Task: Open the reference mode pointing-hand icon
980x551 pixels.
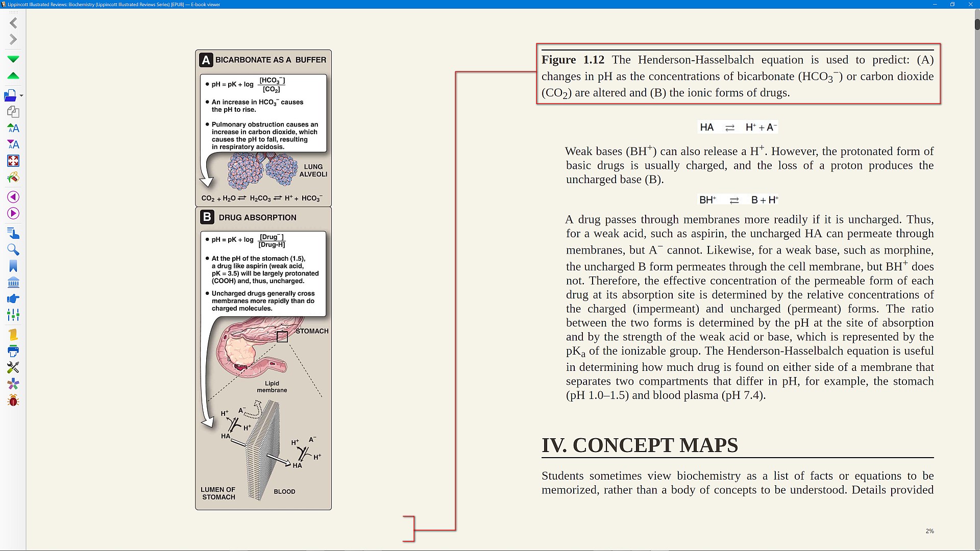Action: coord(13,299)
